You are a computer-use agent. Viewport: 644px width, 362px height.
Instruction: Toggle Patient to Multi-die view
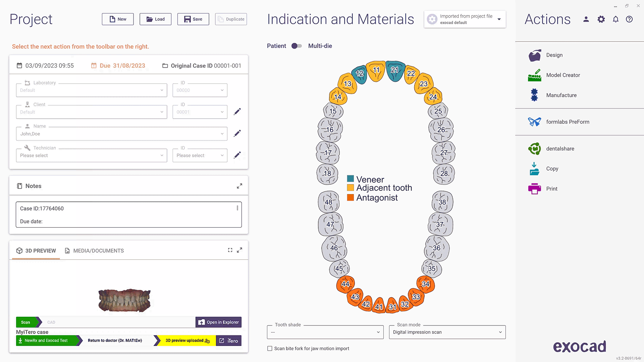click(x=297, y=46)
